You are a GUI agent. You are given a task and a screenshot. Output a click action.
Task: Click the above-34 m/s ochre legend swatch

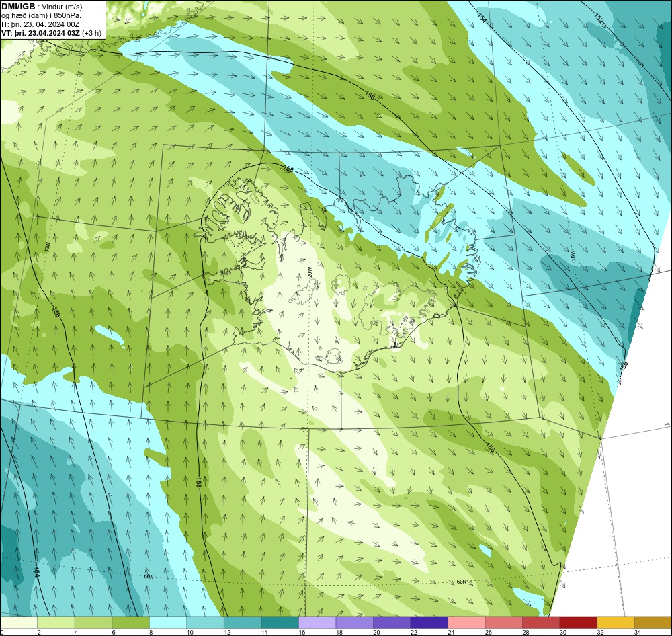(x=653, y=623)
